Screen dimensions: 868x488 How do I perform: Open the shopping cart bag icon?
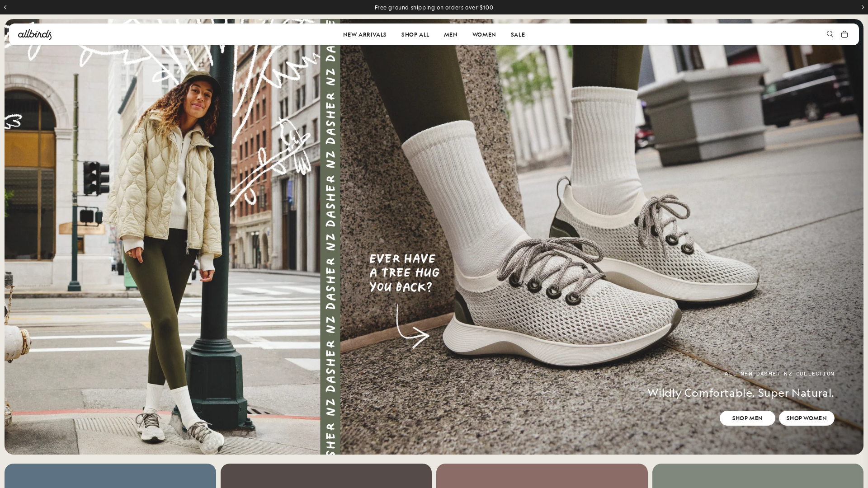[x=844, y=34]
